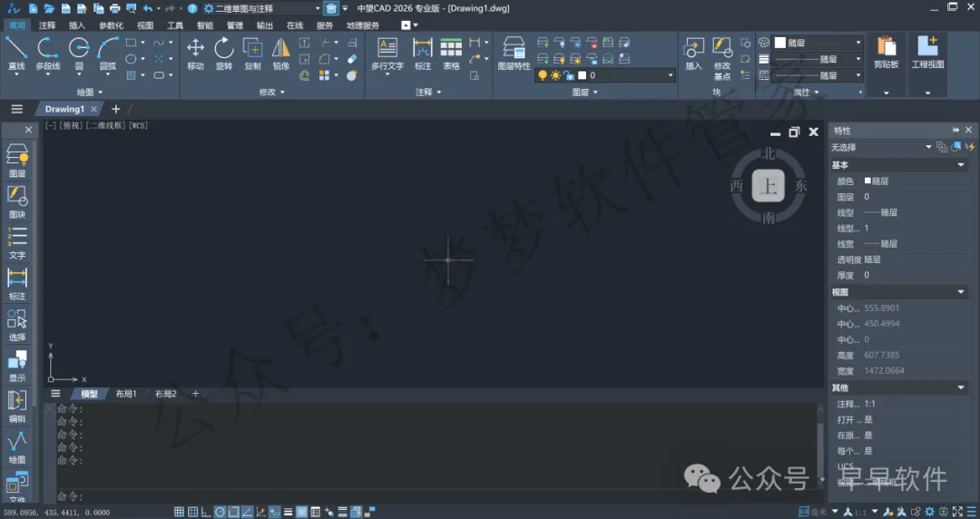Toggle lineweight display in status bar
The height and width of the screenshot is (519, 980).
tap(289, 512)
